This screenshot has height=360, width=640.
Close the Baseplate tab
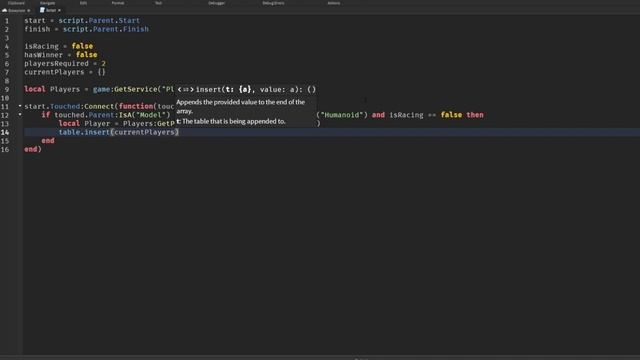point(29,10)
